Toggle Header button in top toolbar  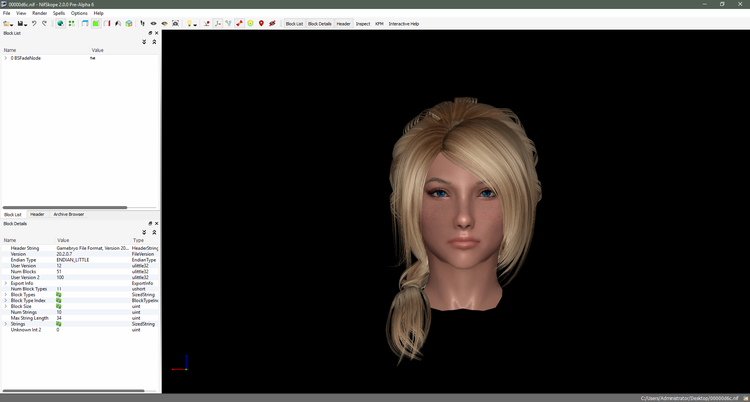(x=343, y=23)
